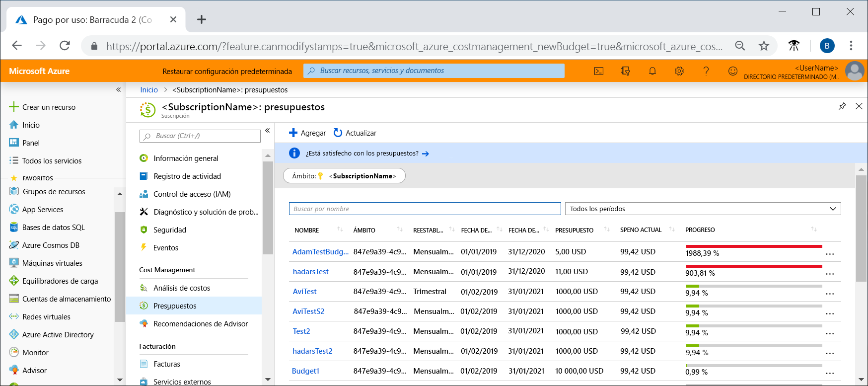
Task: Open portal settings gear icon
Action: (679, 71)
